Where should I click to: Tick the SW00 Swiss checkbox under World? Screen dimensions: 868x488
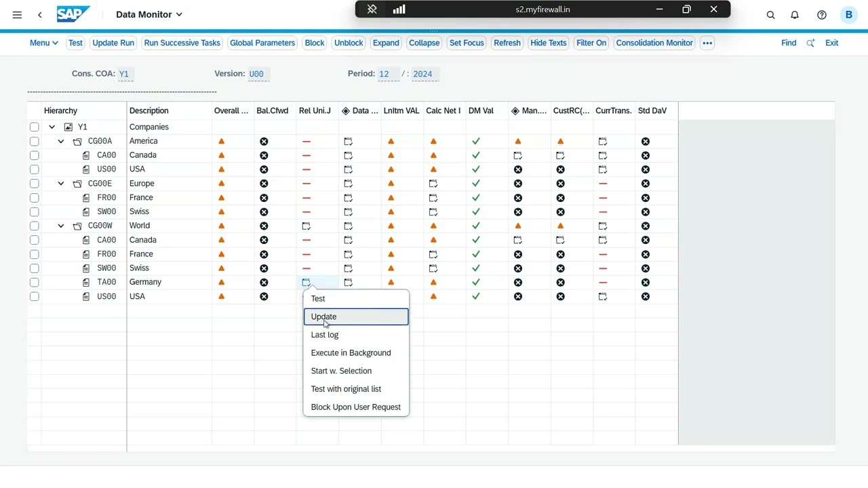(x=35, y=268)
